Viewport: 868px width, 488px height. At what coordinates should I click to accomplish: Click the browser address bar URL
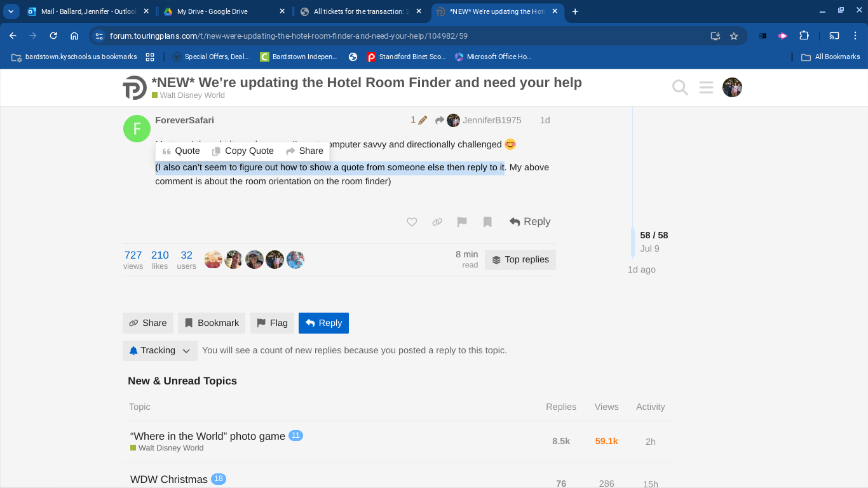pos(288,36)
